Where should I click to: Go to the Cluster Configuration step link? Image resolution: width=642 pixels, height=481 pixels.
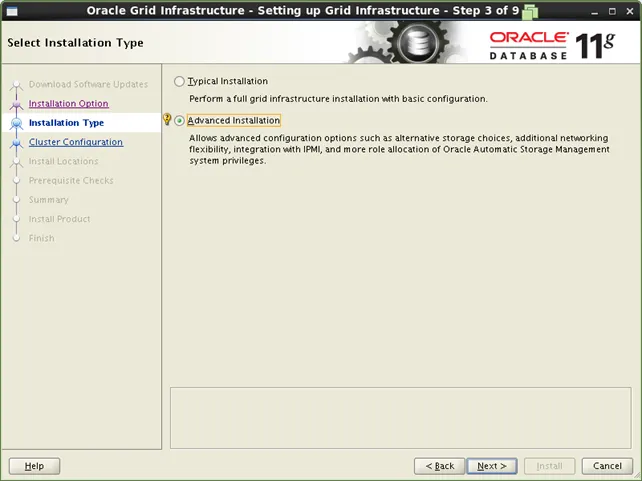pyautogui.click(x=76, y=142)
